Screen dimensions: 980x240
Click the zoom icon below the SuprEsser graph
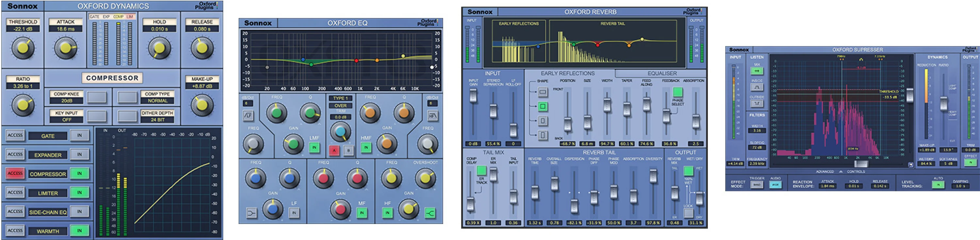(x=910, y=165)
